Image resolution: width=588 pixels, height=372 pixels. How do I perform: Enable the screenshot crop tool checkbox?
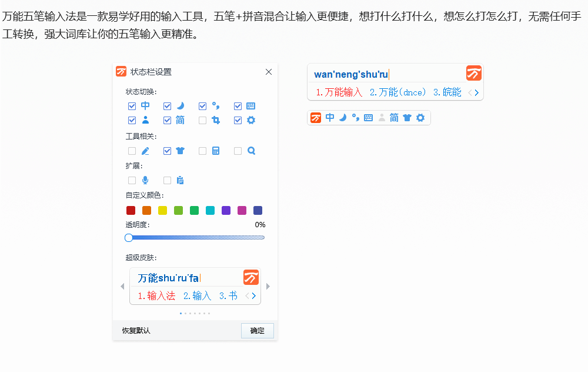point(202,121)
